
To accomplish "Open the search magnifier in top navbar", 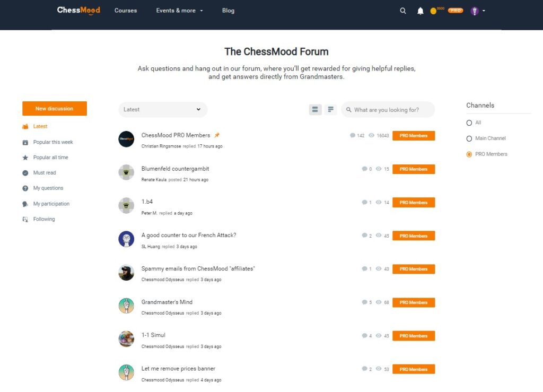I will tap(403, 11).
